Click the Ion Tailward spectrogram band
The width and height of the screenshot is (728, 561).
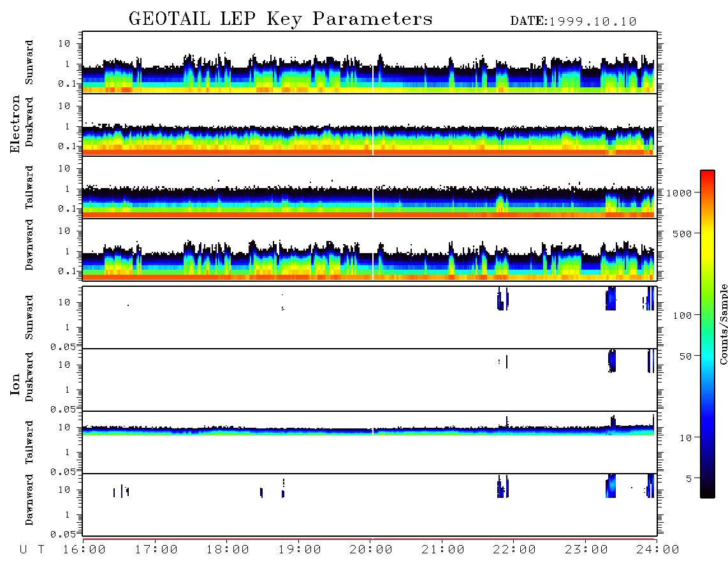[368, 430]
